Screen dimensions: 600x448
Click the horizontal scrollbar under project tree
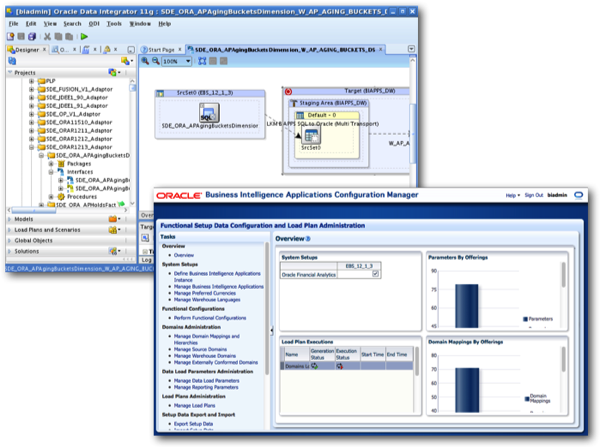(34, 210)
